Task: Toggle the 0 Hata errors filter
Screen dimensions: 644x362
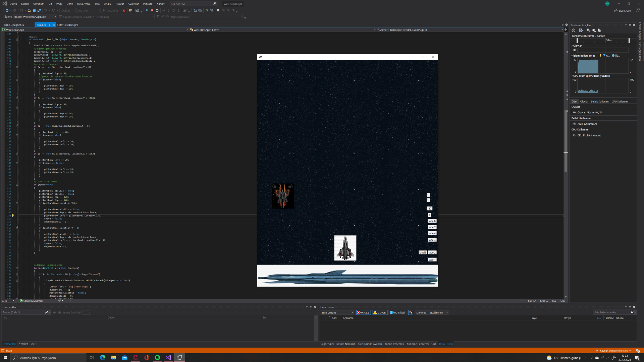Action: 363,312
